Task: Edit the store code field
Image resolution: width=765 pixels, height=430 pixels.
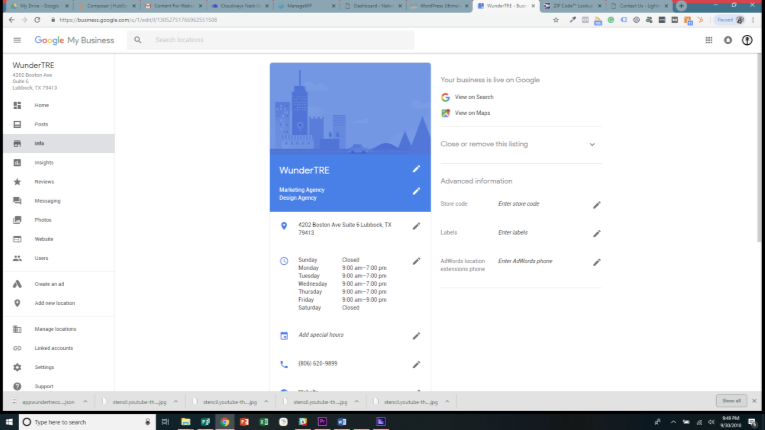Action: [x=597, y=205]
